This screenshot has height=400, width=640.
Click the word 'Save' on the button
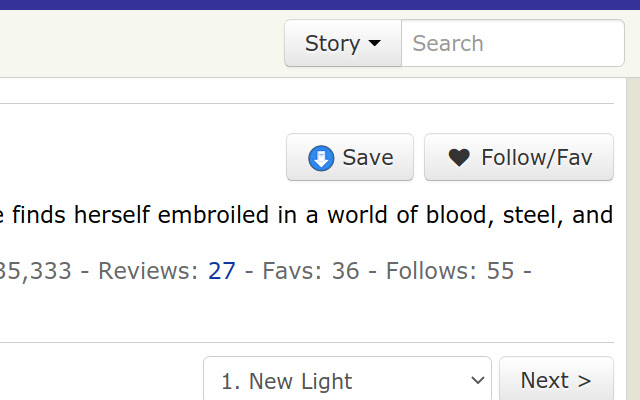pyautogui.click(x=368, y=158)
